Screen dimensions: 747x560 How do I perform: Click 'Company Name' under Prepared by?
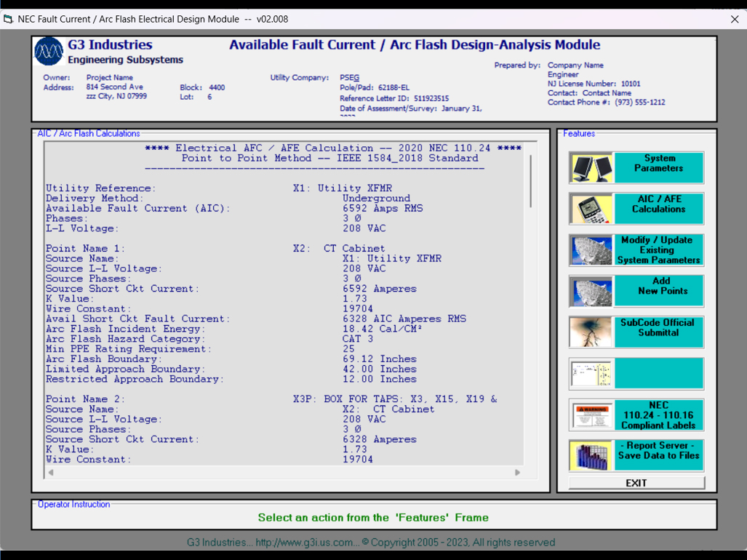click(x=575, y=65)
